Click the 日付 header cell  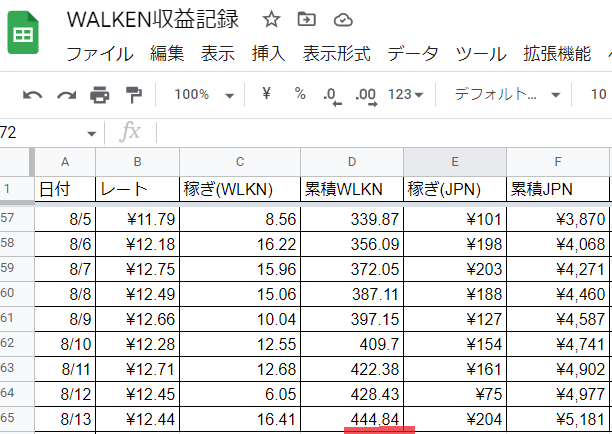(65, 189)
